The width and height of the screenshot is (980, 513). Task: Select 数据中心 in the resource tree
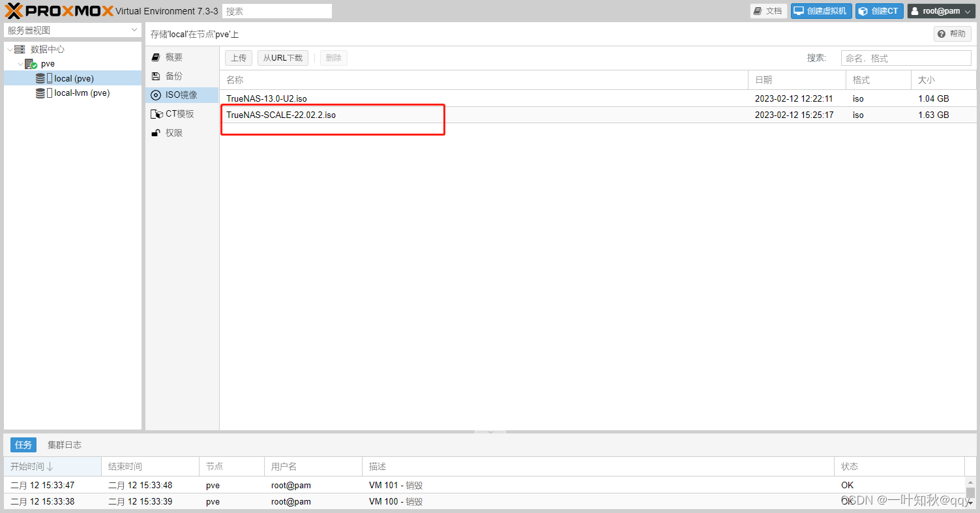pos(48,50)
